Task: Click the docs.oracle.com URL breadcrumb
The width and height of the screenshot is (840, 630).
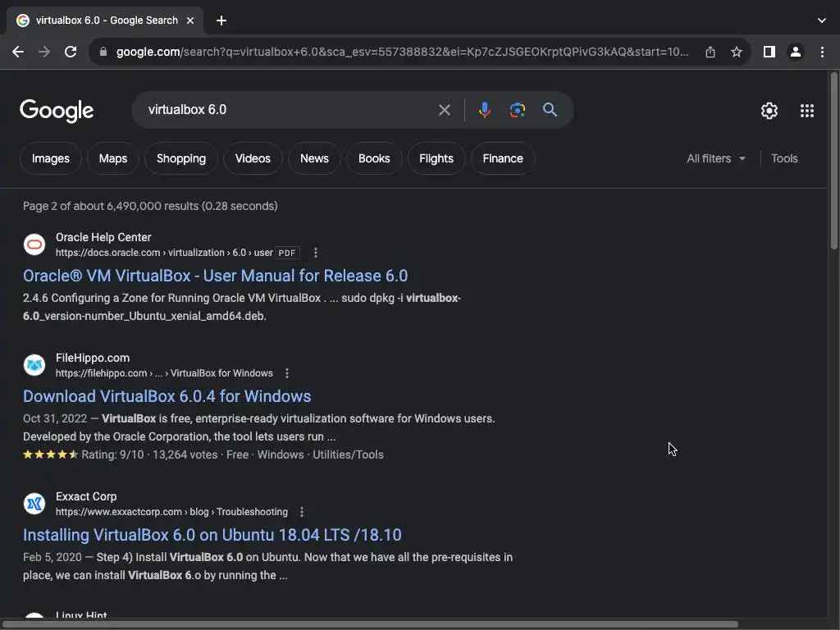Action: coord(164,253)
